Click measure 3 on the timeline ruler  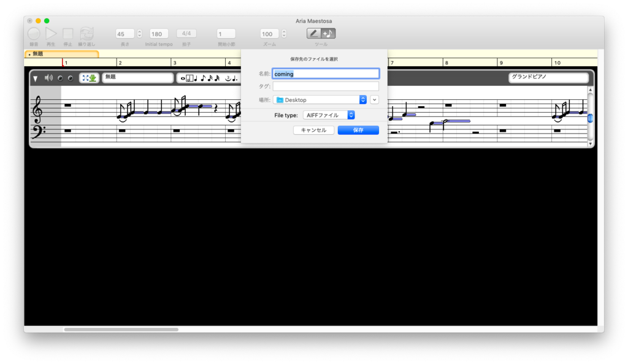[x=175, y=63]
